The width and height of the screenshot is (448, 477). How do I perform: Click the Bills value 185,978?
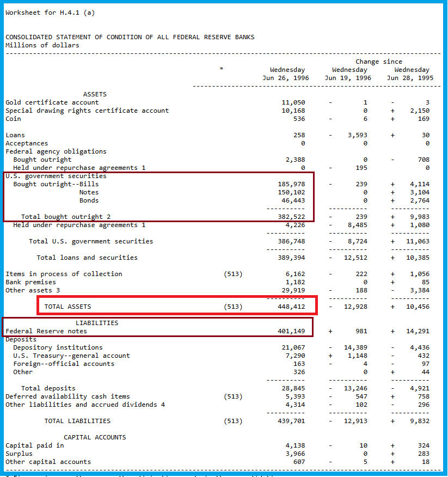click(291, 184)
